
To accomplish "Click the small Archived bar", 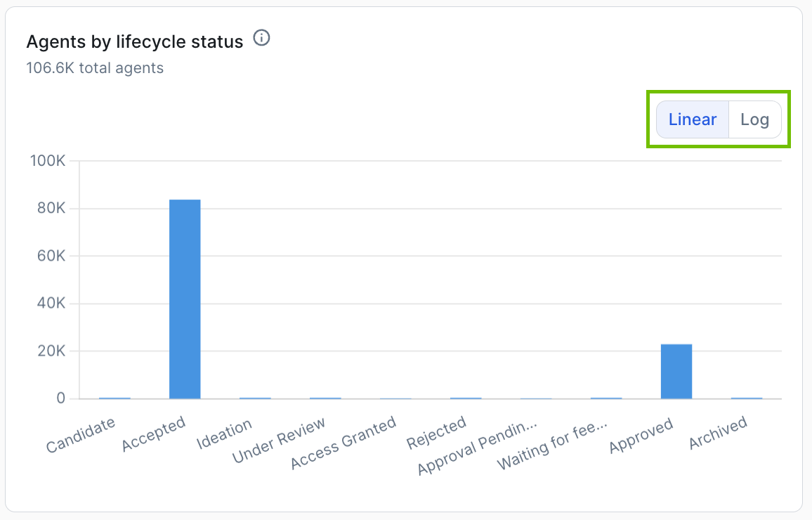I will 747,398.
